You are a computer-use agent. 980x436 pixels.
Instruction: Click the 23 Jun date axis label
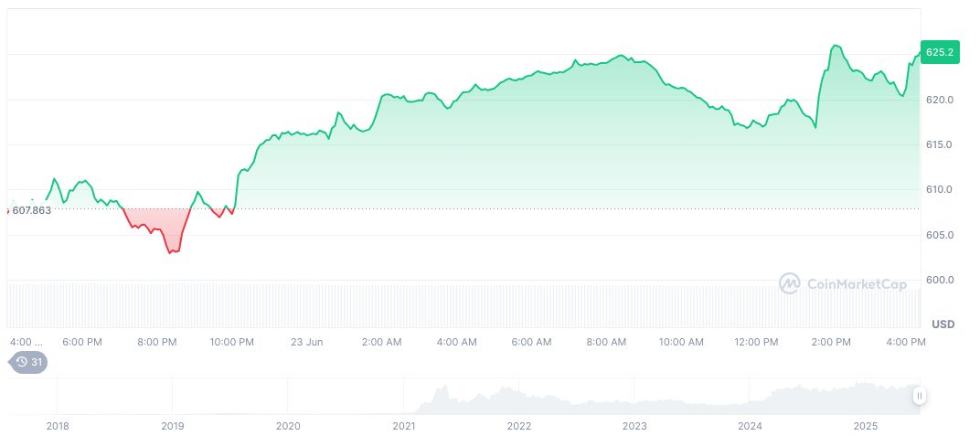[x=306, y=342]
